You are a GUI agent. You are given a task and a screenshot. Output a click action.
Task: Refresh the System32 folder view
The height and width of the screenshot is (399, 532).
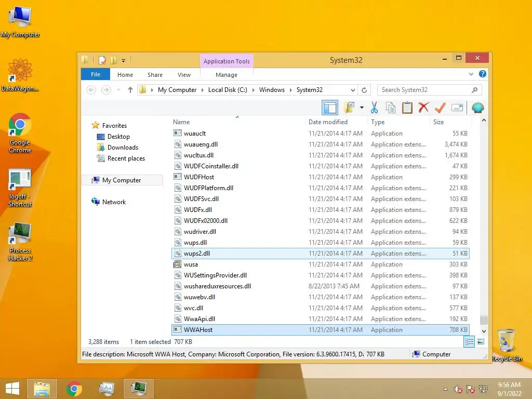(x=364, y=90)
